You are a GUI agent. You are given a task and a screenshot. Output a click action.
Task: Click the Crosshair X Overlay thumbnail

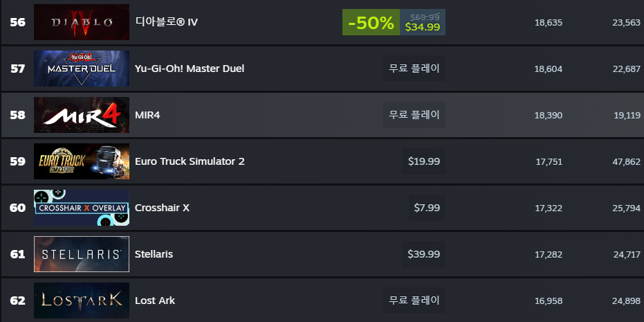point(82,208)
